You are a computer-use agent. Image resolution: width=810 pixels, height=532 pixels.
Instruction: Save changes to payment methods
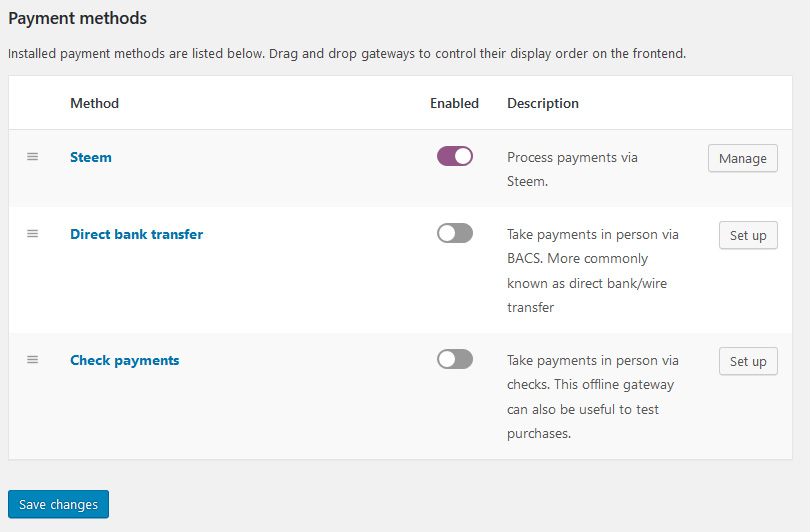pyautogui.click(x=58, y=505)
